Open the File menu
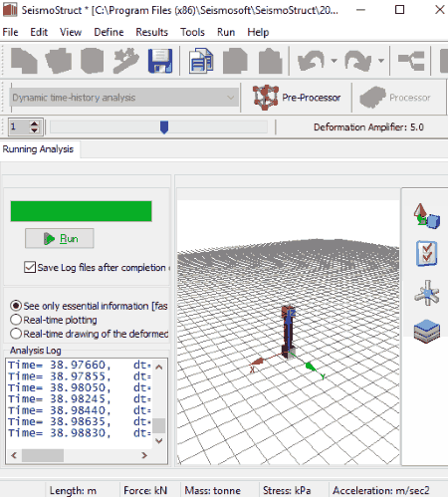Viewport: 448px width, 497px height. 10,32
